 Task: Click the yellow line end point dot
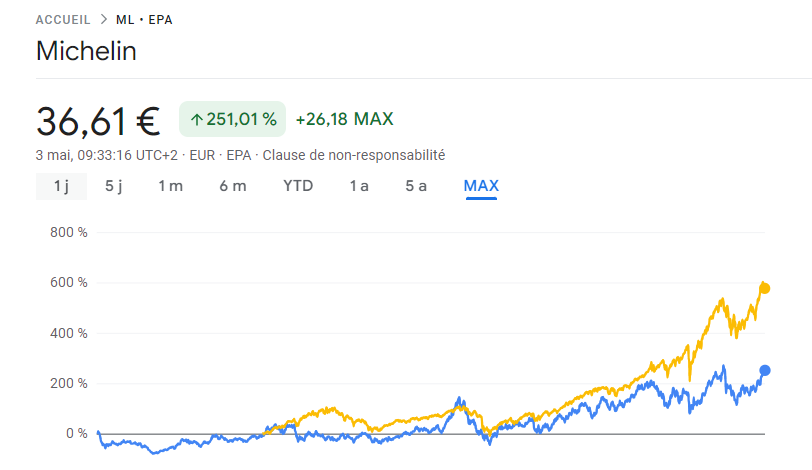click(765, 288)
